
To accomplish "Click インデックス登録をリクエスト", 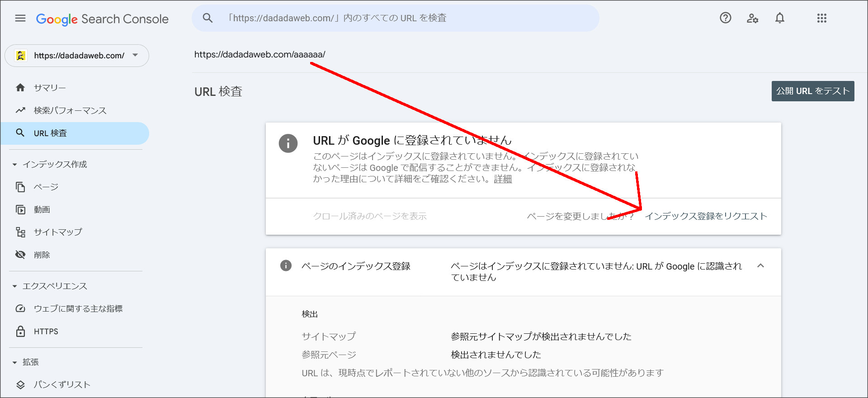I will pyautogui.click(x=706, y=216).
